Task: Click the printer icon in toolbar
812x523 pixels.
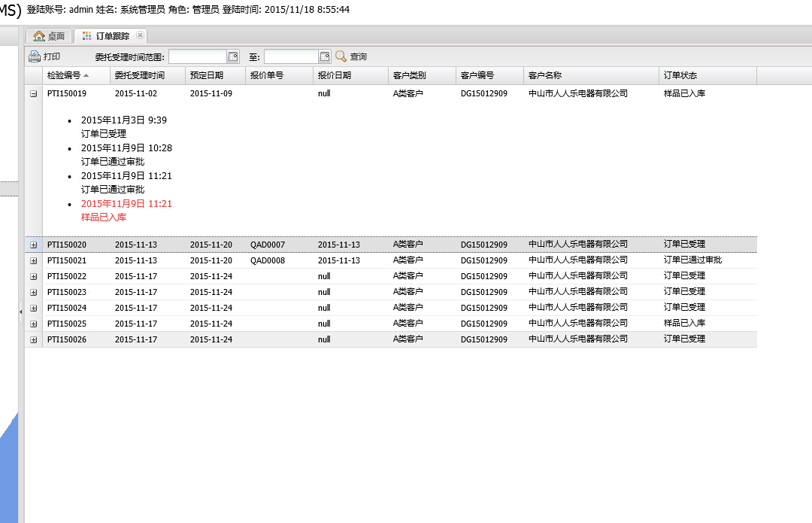Action: (35, 56)
